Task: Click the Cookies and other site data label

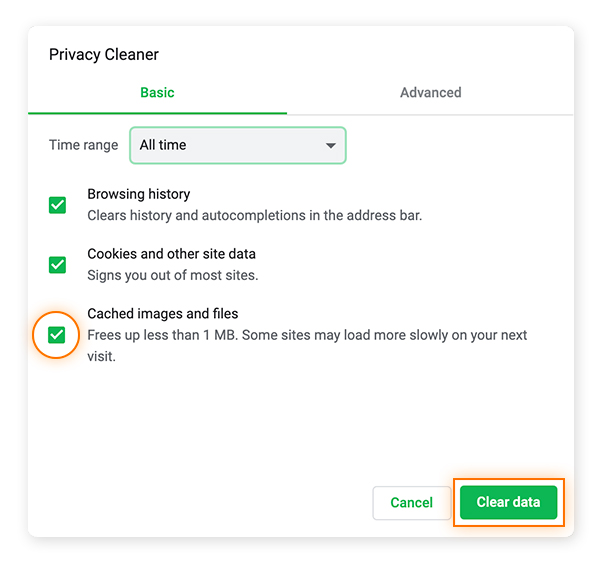Action: coord(171,254)
